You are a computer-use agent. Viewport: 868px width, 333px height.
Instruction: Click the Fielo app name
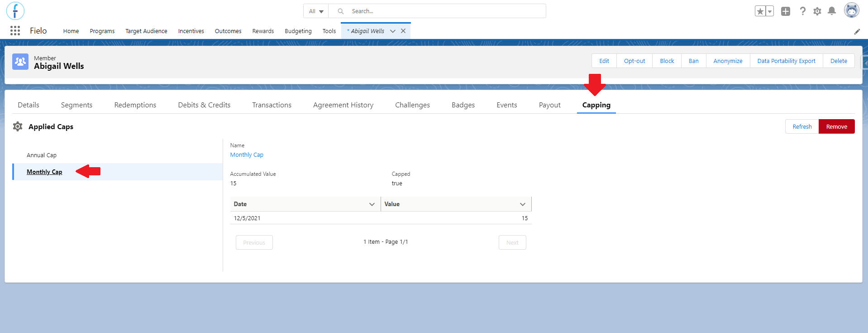pyautogui.click(x=38, y=31)
